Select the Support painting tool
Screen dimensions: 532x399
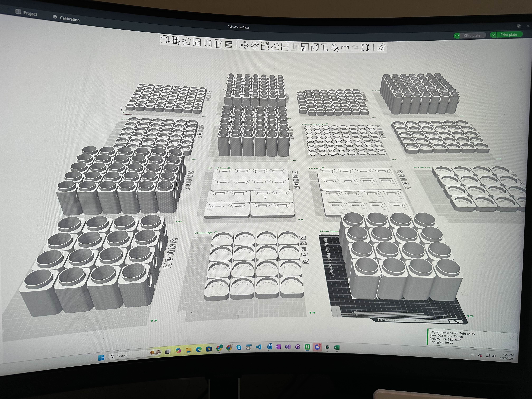[305, 47]
